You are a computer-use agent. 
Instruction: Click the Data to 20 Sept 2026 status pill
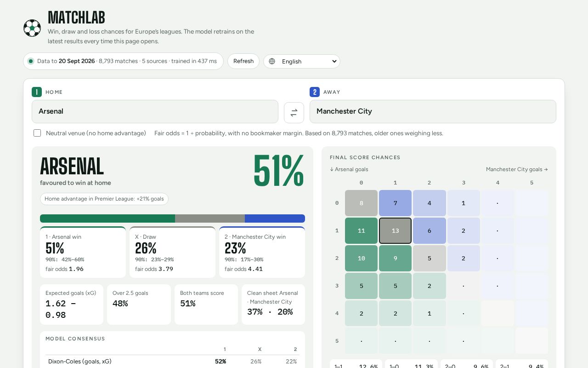click(x=123, y=61)
